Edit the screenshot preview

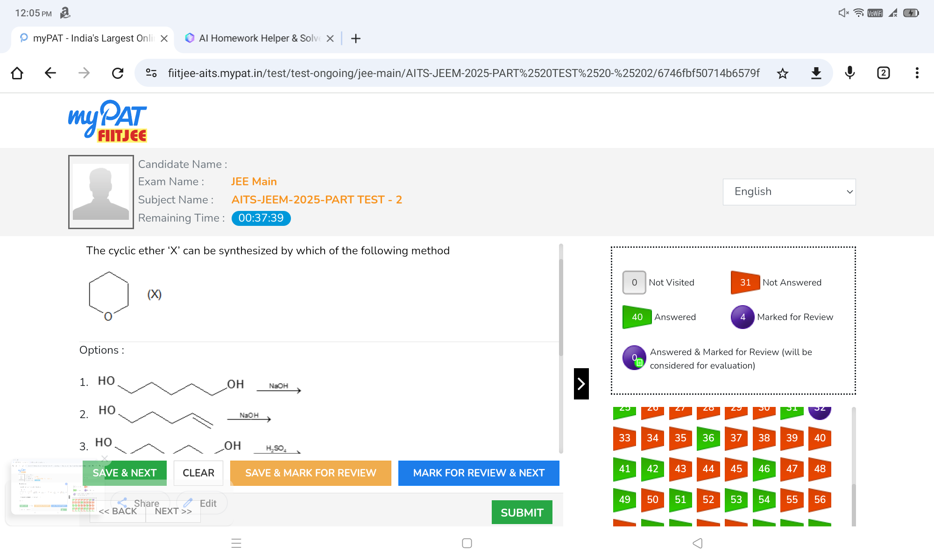[202, 503]
